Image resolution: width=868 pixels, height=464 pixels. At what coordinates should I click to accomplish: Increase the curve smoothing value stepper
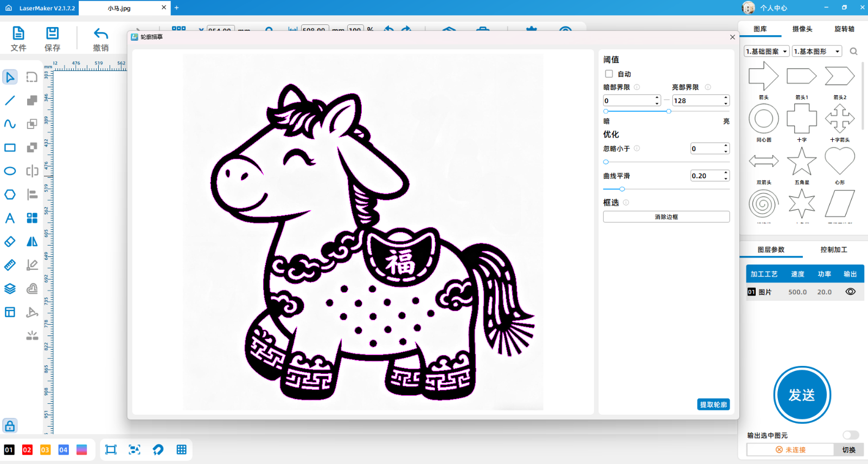[x=726, y=173]
